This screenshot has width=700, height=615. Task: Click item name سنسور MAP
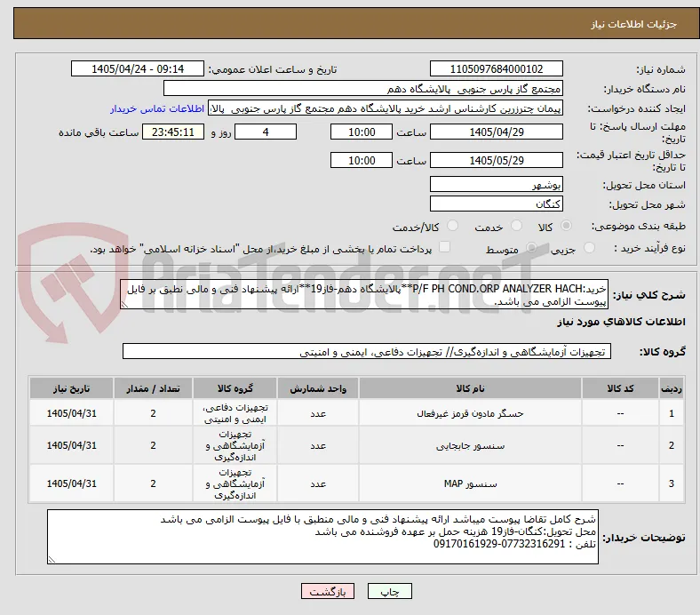[470, 483]
